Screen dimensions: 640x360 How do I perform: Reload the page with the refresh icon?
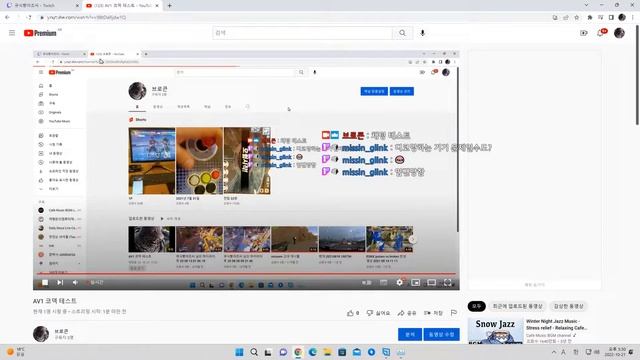(29, 18)
